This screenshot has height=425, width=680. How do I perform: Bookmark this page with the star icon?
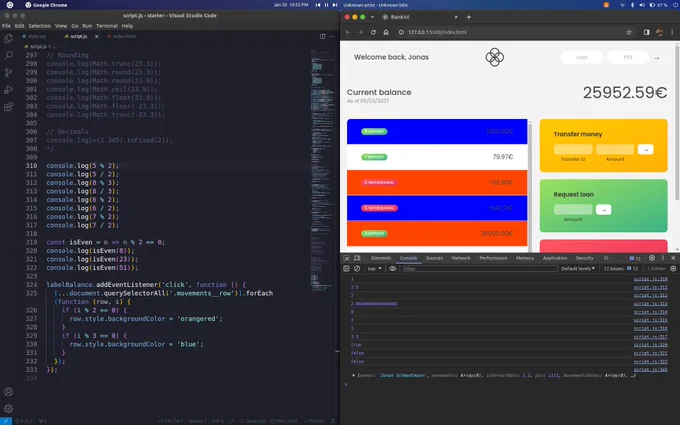[x=629, y=32]
